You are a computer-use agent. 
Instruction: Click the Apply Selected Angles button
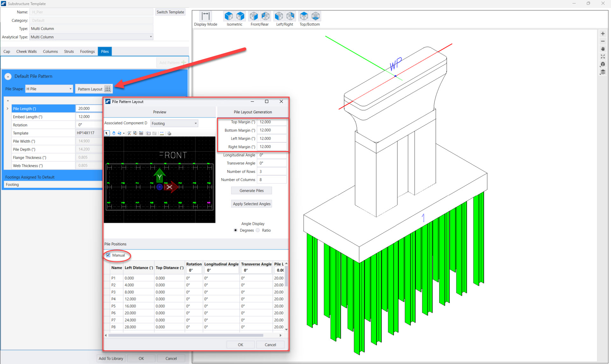point(251,204)
